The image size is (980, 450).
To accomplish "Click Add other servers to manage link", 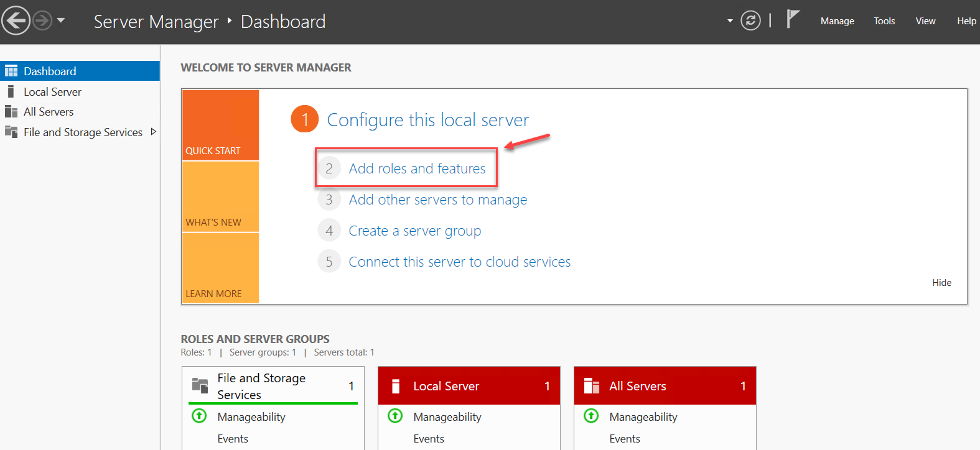I will [438, 200].
